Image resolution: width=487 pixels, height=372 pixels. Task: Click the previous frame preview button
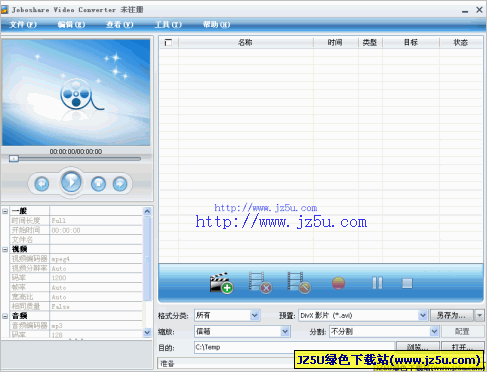pos(42,184)
